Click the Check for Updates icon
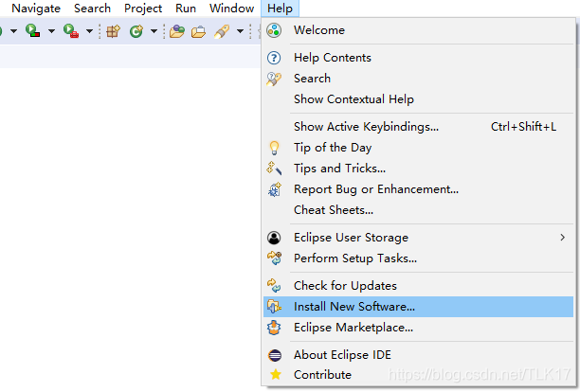580x392 pixels. pos(274,286)
